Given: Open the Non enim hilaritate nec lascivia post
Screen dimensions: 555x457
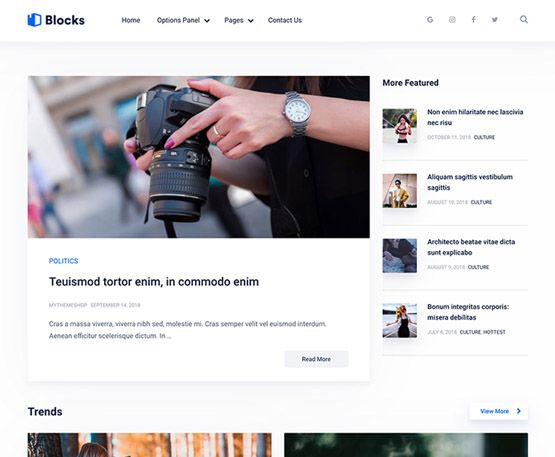Looking at the screenshot, I should (475, 117).
